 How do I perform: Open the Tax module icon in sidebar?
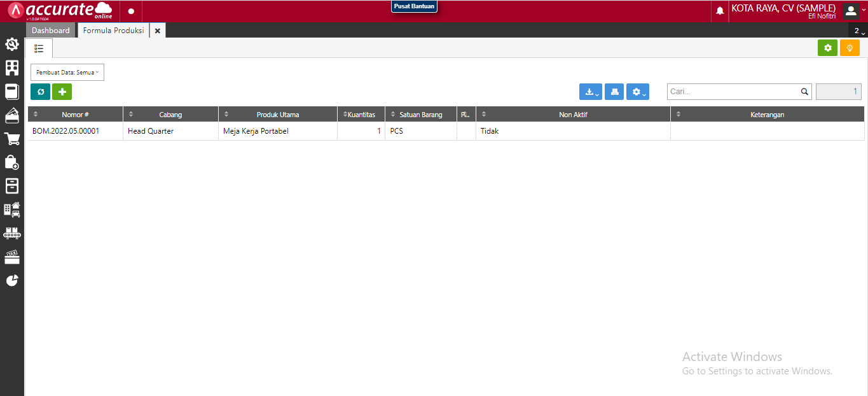click(12, 257)
